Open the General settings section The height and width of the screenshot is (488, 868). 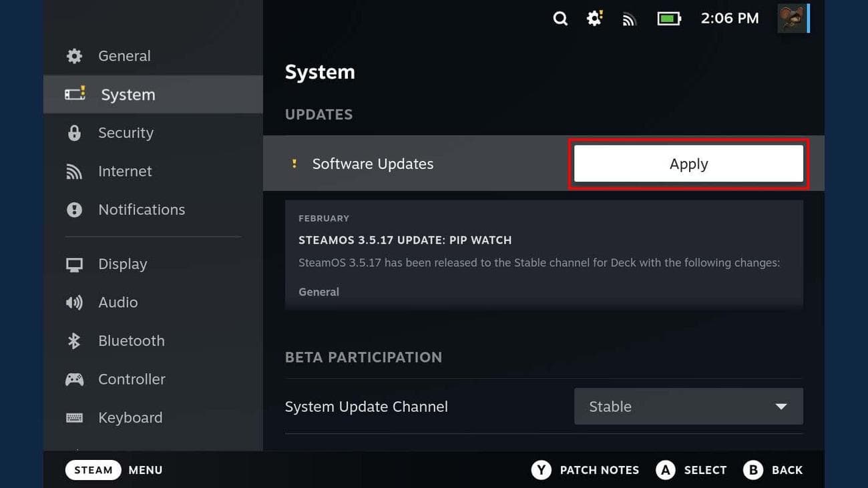click(124, 55)
